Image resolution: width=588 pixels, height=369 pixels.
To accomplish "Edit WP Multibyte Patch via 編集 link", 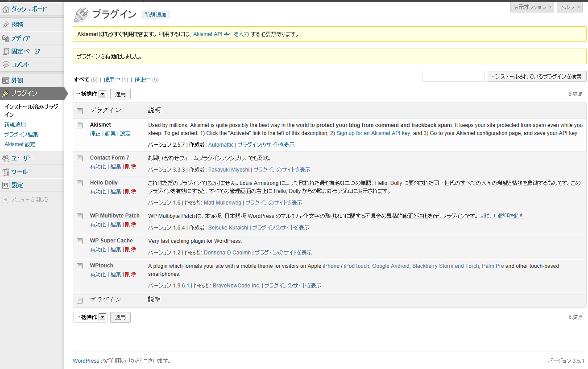I will [116, 225].
